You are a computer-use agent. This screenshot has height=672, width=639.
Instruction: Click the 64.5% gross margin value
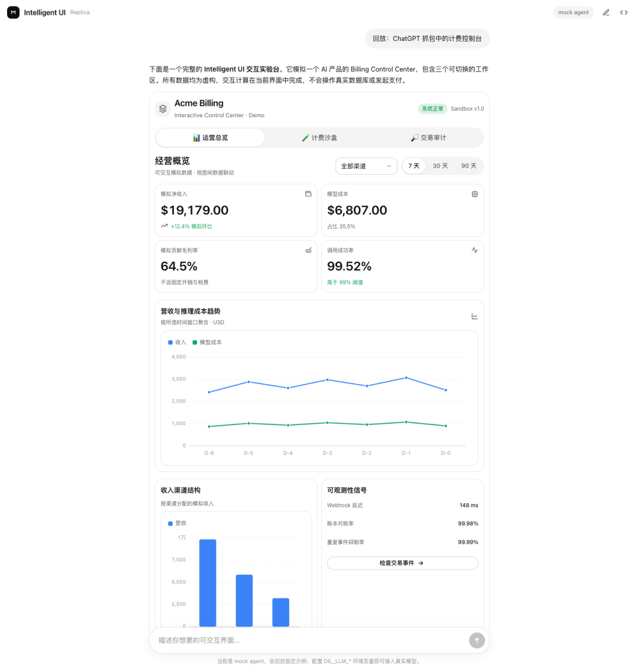179,266
